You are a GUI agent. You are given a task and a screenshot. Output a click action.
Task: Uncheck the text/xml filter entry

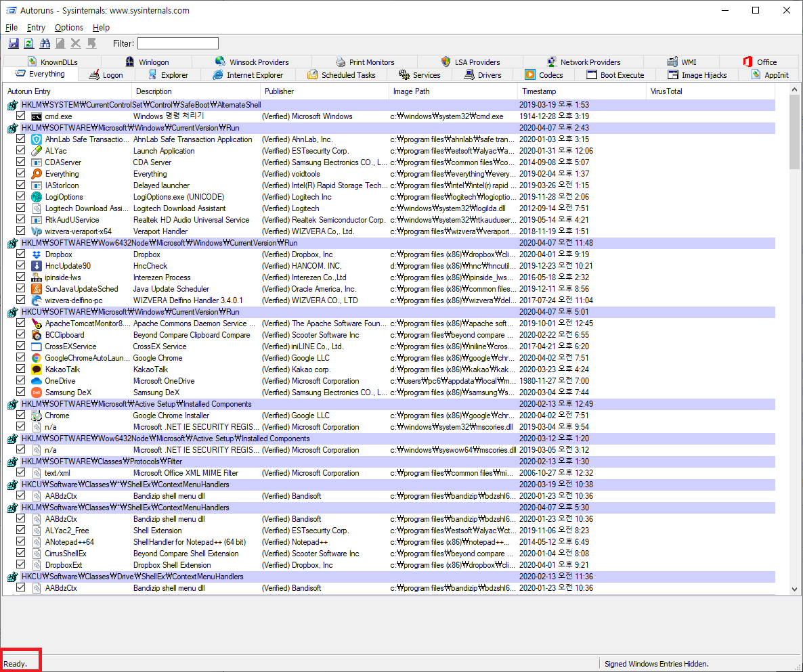tap(20, 472)
